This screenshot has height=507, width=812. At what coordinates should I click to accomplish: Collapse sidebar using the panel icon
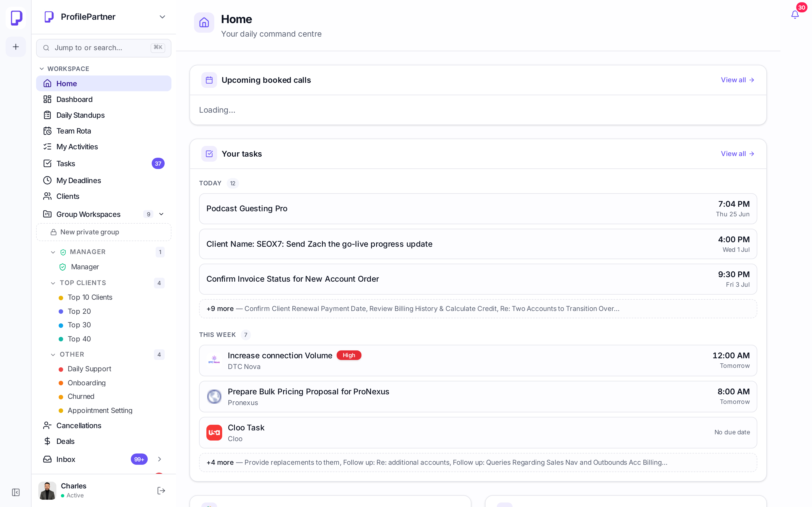(x=16, y=492)
